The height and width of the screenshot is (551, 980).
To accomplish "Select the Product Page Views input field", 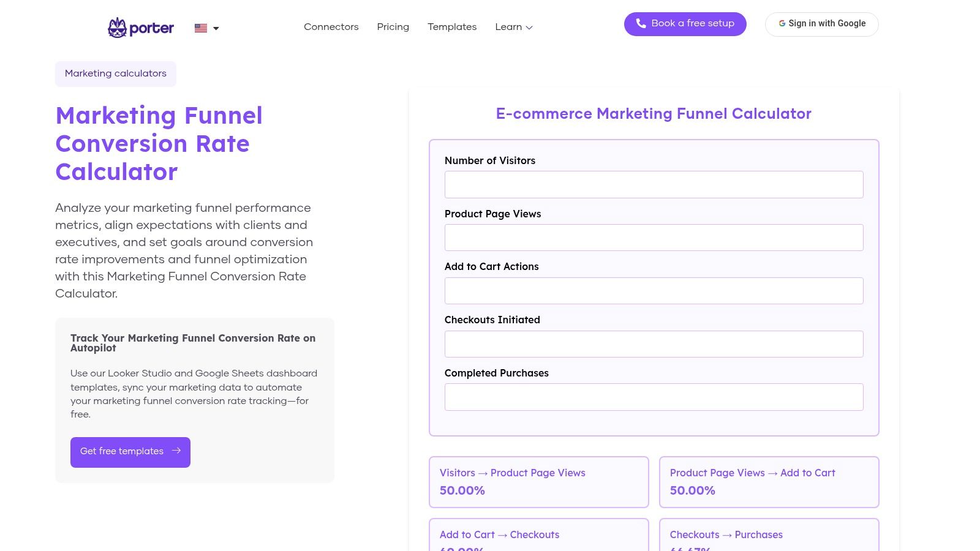I will 654,237.
